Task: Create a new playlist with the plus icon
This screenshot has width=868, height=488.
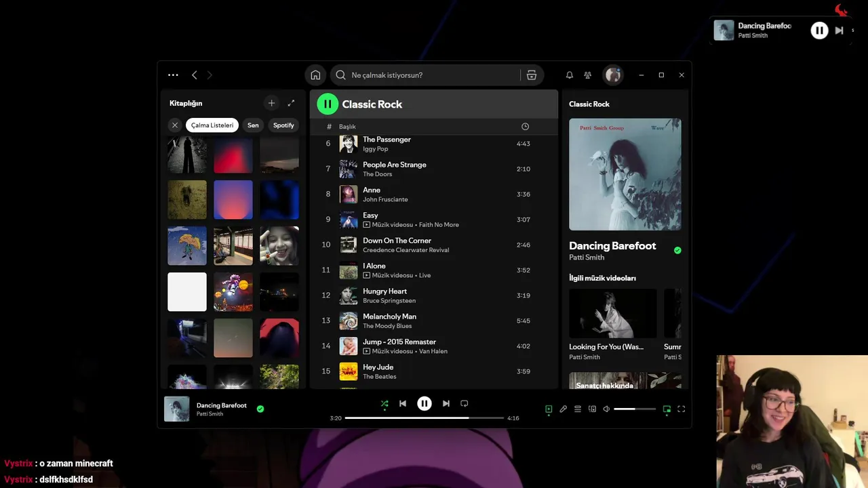Action: pyautogui.click(x=271, y=103)
